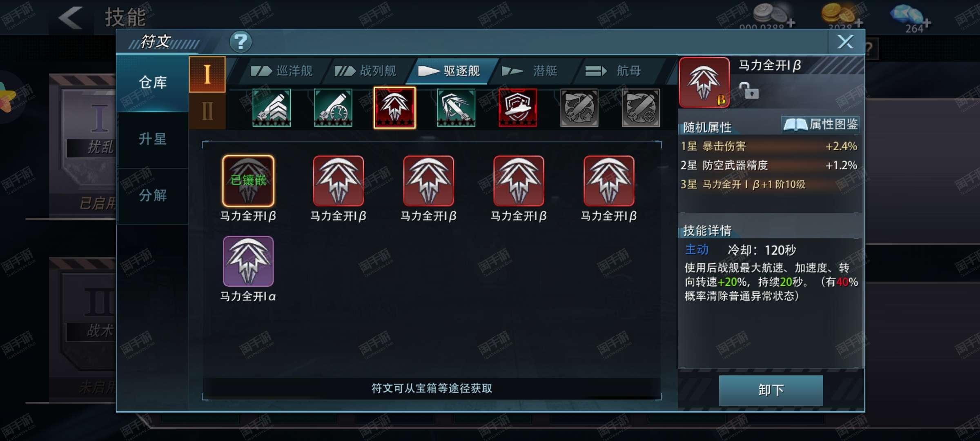The height and width of the screenshot is (441, 980).
Task: Select the last grey locked rune slot
Action: [641, 108]
